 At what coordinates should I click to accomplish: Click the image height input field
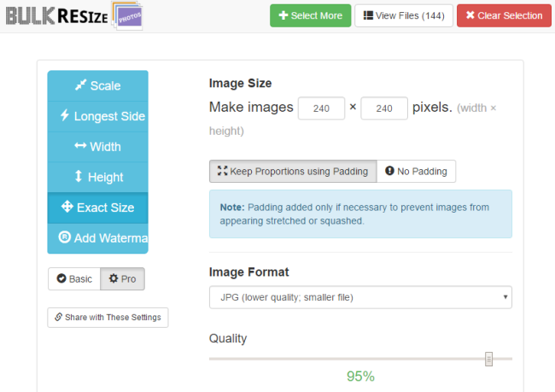pyautogui.click(x=384, y=108)
